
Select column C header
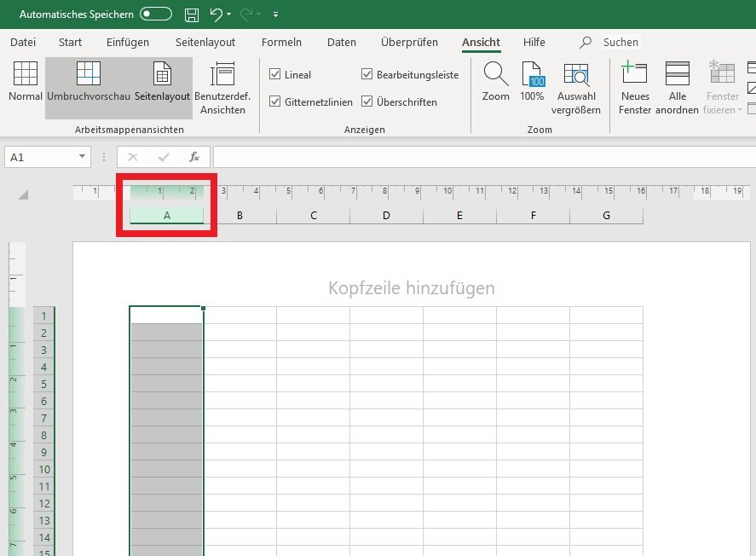314,216
